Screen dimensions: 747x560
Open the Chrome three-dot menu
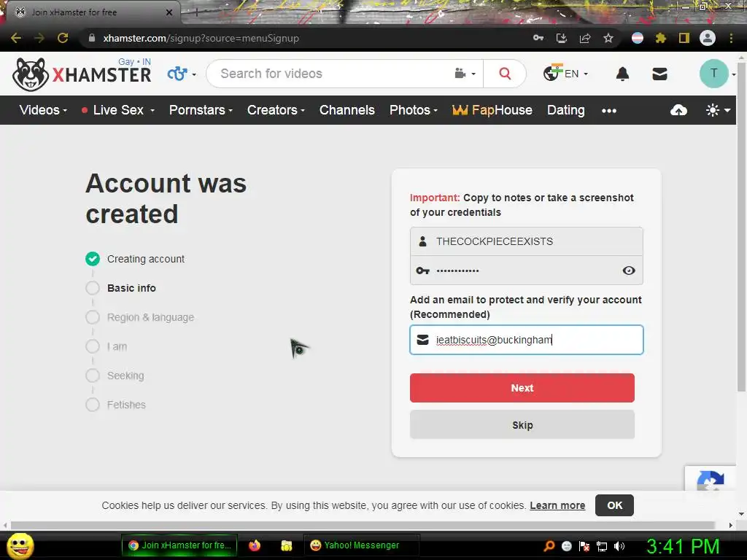[x=731, y=38]
